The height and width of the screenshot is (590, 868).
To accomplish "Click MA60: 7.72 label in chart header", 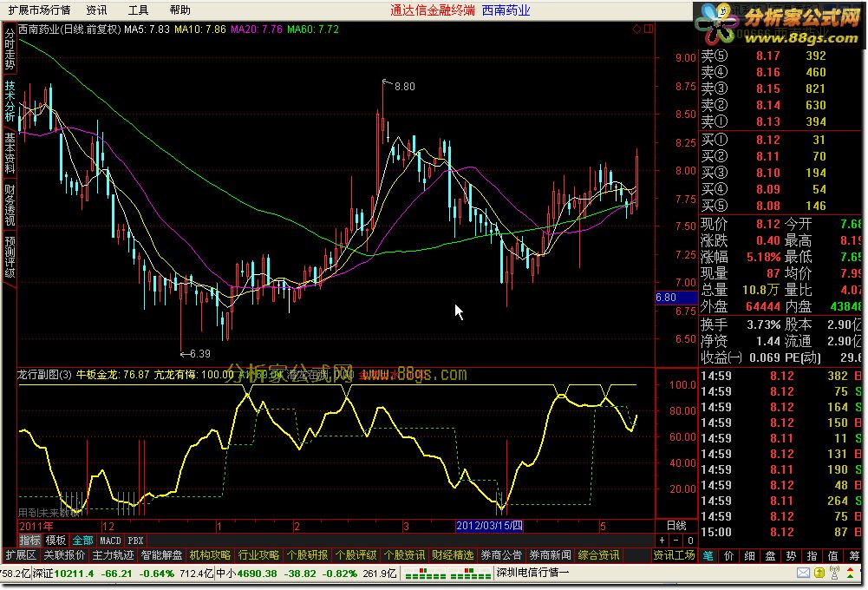I will [313, 29].
